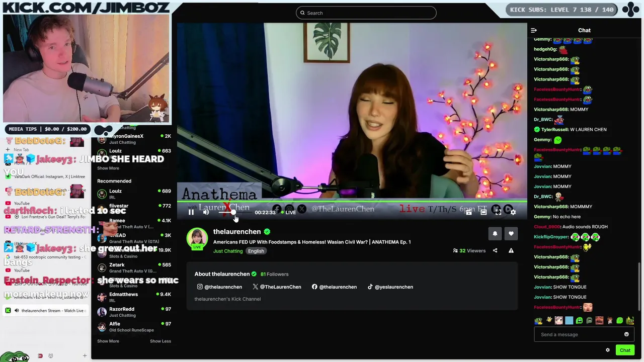Image resolution: width=644 pixels, height=362 pixels.
Task: Click KickflipGroyper username in chat
Action: 551,237
